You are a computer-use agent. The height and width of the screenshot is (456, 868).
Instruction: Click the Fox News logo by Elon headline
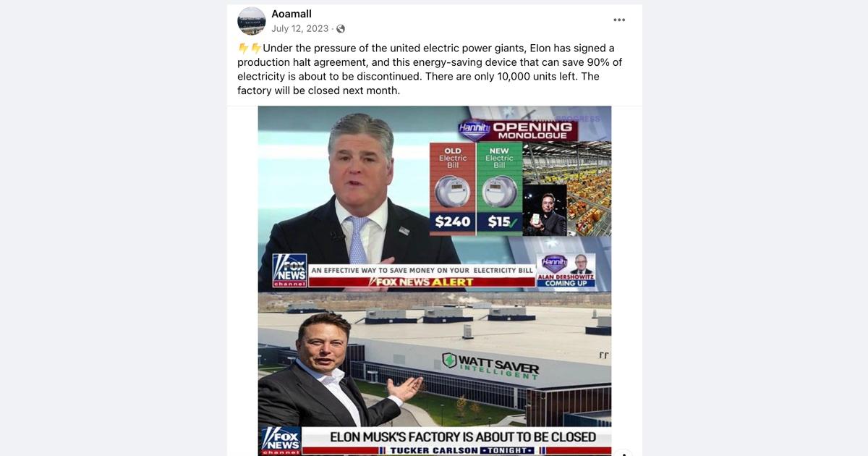[281, 442]
